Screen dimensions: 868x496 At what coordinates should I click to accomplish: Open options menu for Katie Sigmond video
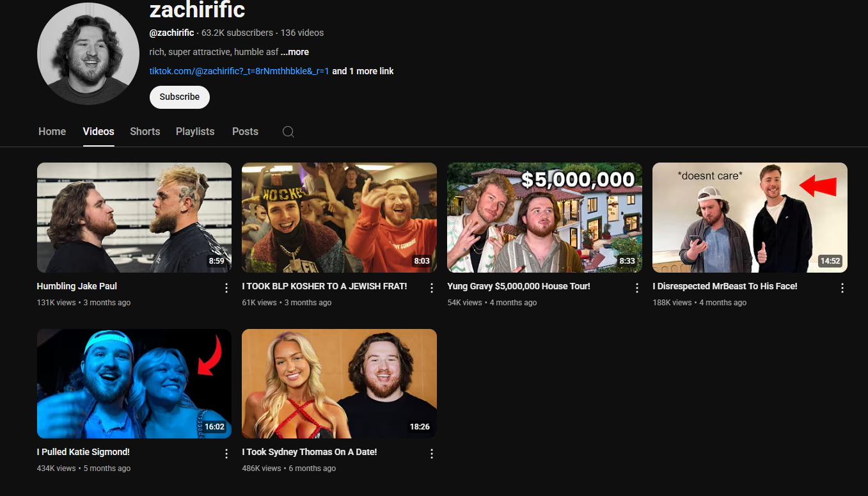[226, 453]
